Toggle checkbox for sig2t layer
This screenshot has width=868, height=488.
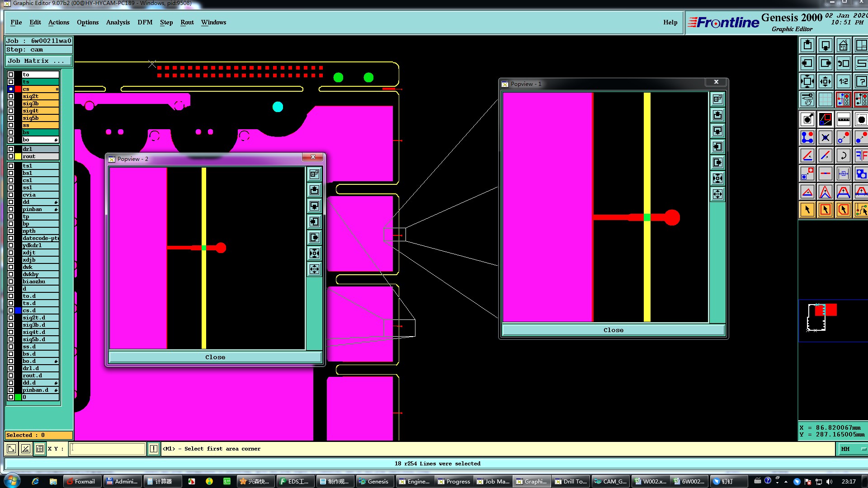point(11,96)
